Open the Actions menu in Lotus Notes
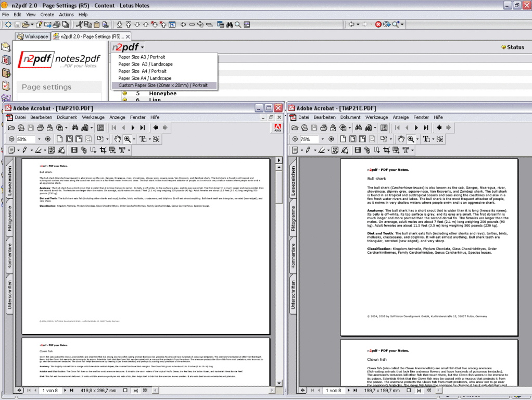This screenshot has width=532, height=400. [x=66, y=15]
